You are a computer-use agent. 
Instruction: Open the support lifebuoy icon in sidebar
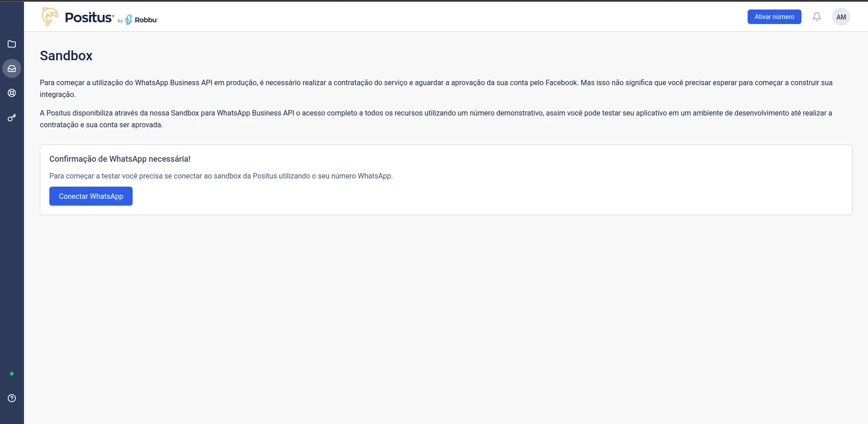coord(12,93)
